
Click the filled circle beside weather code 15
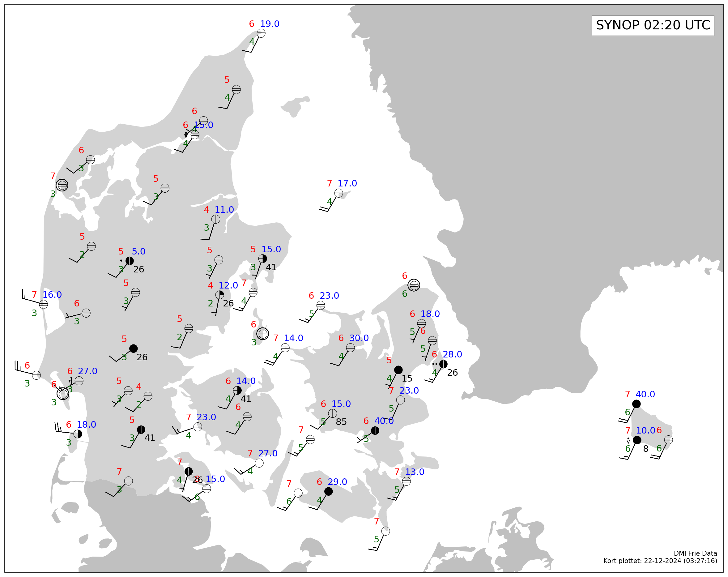[398, 370]
